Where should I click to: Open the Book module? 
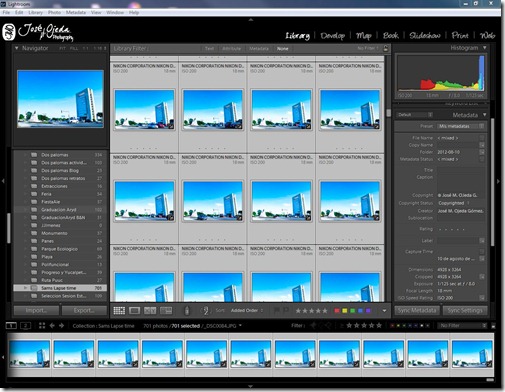[x=391, y=35]
